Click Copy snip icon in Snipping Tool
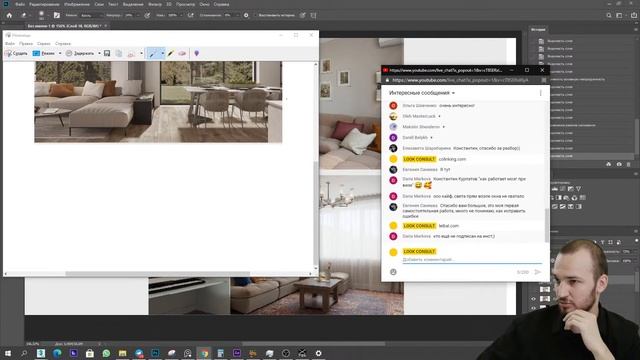The height and width of the screenshot is (360, 640). pos(119,53)
